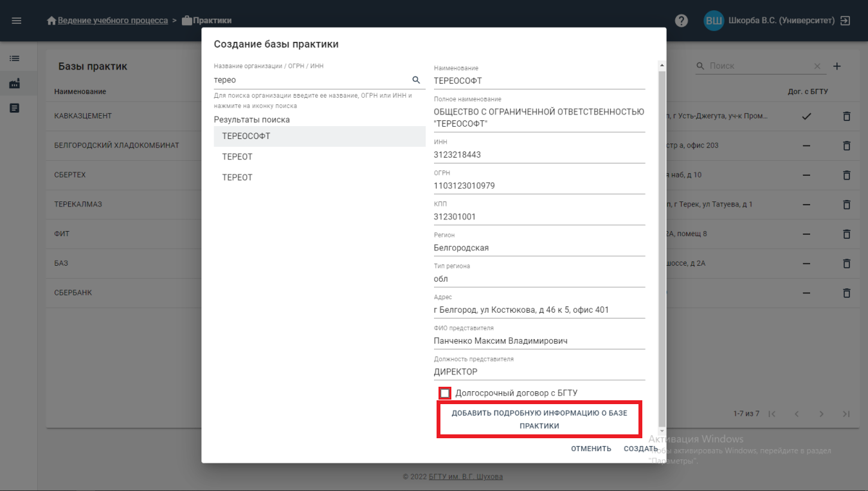
Task: Click the ИНН field 3123218443
Action: click(x=539, y=155)
